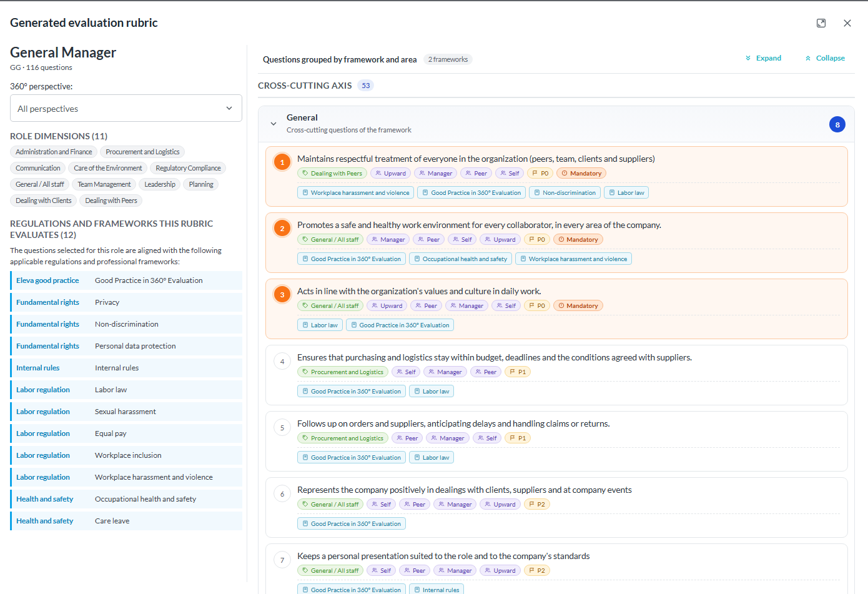Close the generated evaluation rubric dialog
Screen dimensions: 868x594
[x=847, y=23]
